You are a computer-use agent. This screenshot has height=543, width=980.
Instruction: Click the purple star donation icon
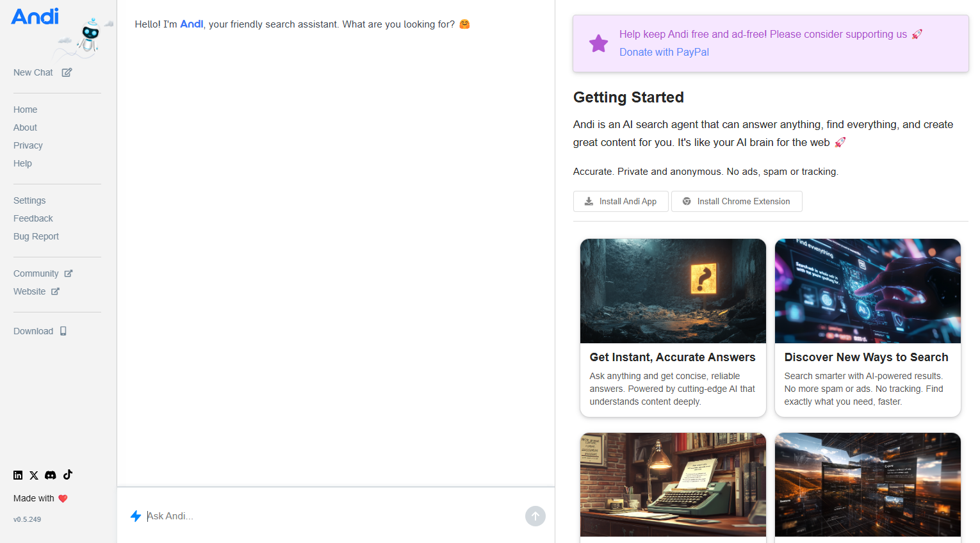tap(598, 44)
